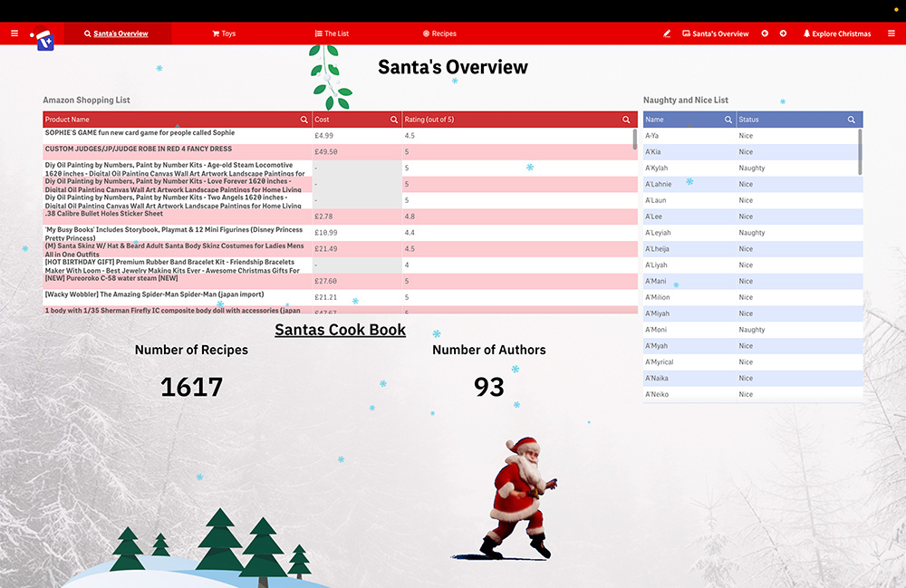Select the name A-Ya
Screen dimensions: 906x588
click(x=689, y=136)
